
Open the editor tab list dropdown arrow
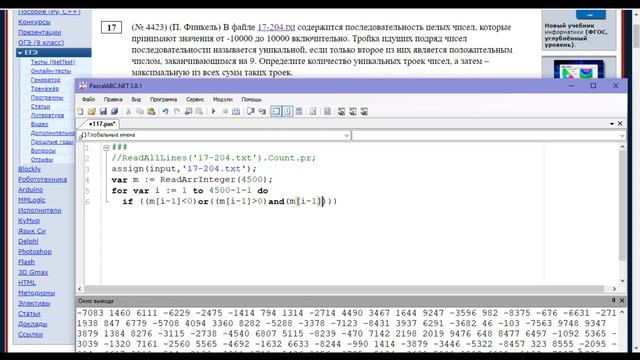tap(612, 124)
